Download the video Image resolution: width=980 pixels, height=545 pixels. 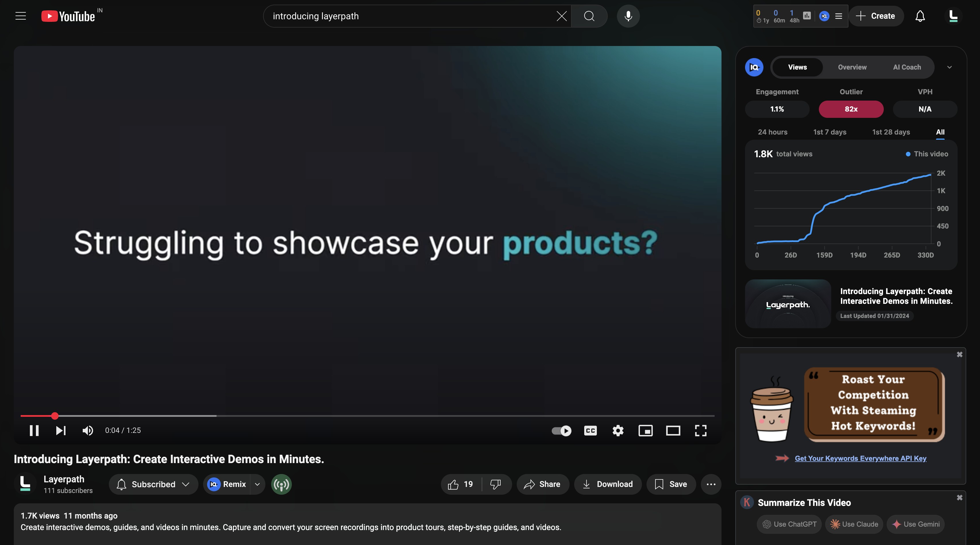[x=607, y=484]
